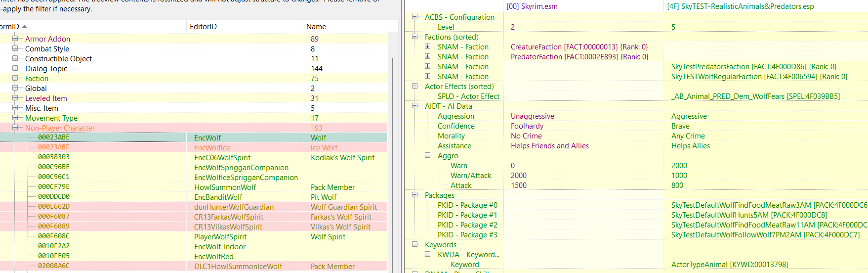Click ActorTypeAnimal keyword value

click(x=729, y=265)
